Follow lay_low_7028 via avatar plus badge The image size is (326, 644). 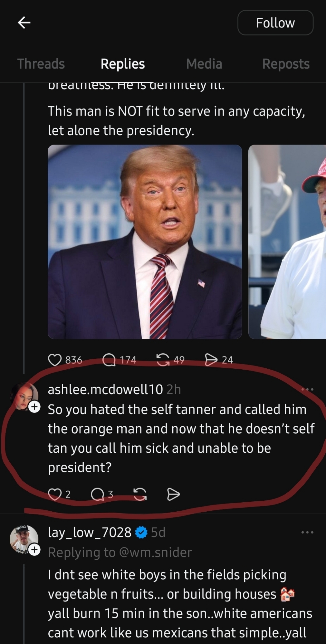[x=34, y=550]
